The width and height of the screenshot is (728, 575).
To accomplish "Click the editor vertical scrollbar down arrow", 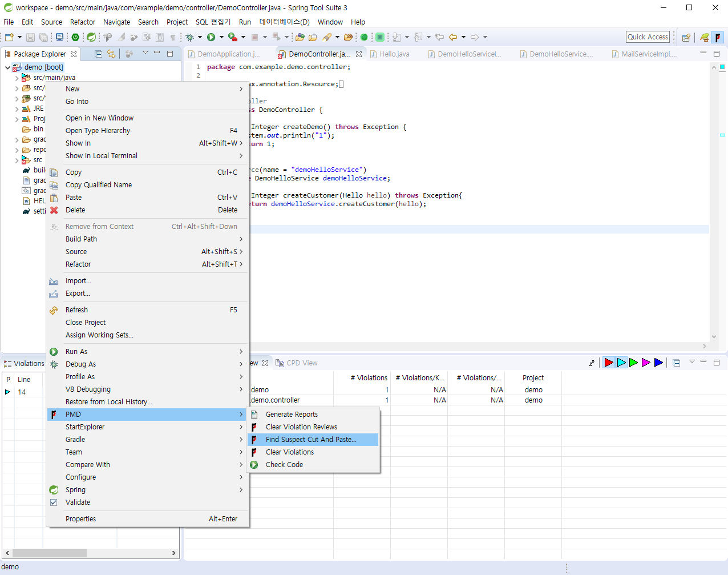I will click(714, 337).
